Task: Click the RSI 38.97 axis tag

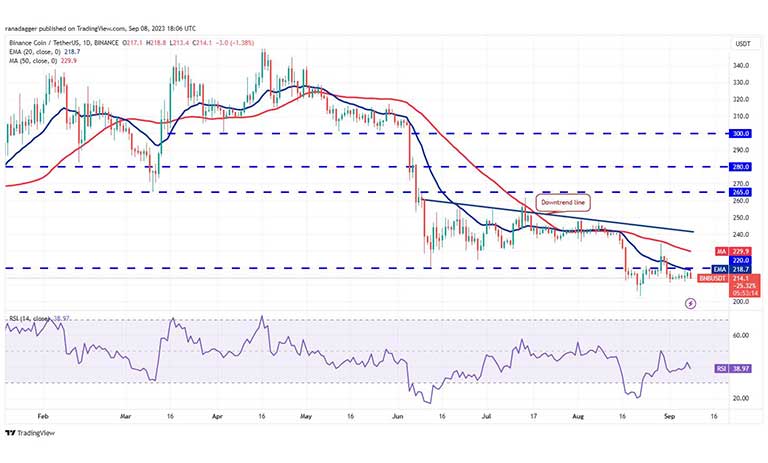Action: tap(733, 368)
